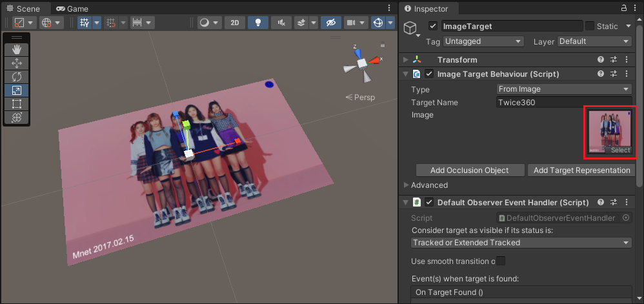Open help for Default Observer Event Handler
Screen dimensions: 644x304
(601, 202)
